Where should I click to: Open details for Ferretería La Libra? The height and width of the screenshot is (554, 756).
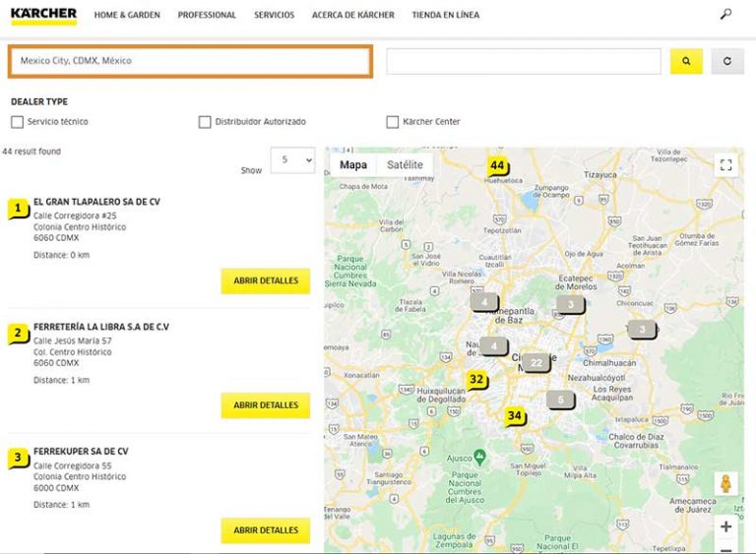point(266,405)
